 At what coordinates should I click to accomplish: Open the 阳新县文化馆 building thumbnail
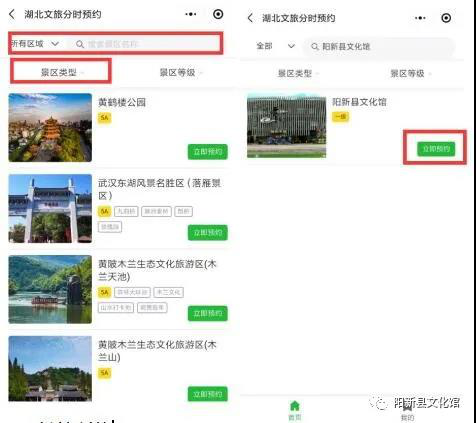coord(287,126)
